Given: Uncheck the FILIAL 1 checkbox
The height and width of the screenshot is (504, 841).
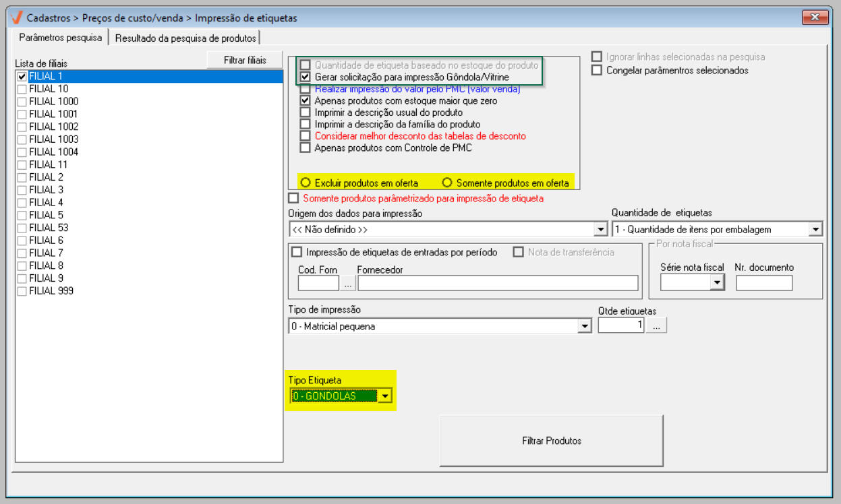Looking at the screenshot, I should tap(22, 77).
